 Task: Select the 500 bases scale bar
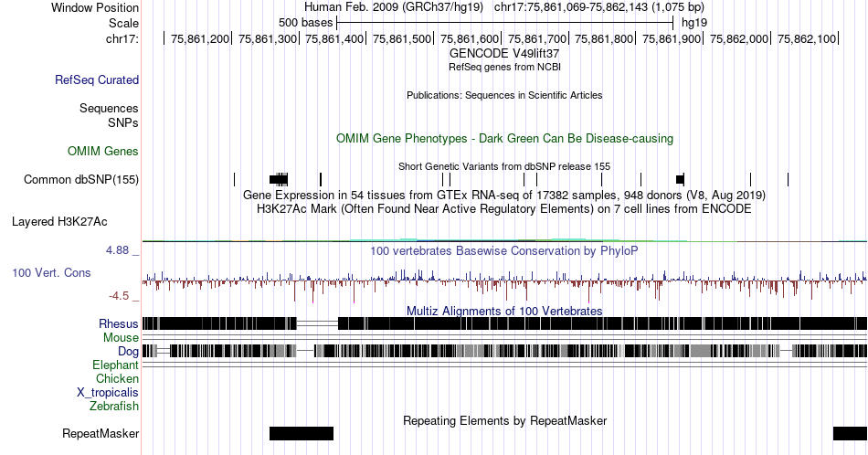click(x=505, y=23)
